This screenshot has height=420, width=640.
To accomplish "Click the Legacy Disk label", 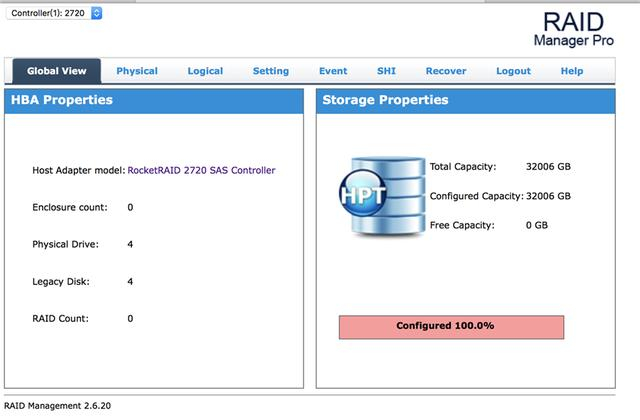I will click(61, 282).
